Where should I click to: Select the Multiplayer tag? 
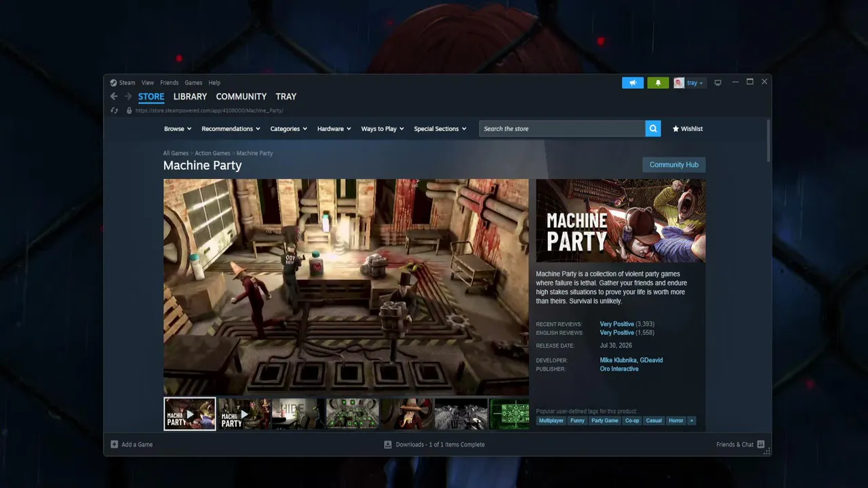(x=551, y=421)
